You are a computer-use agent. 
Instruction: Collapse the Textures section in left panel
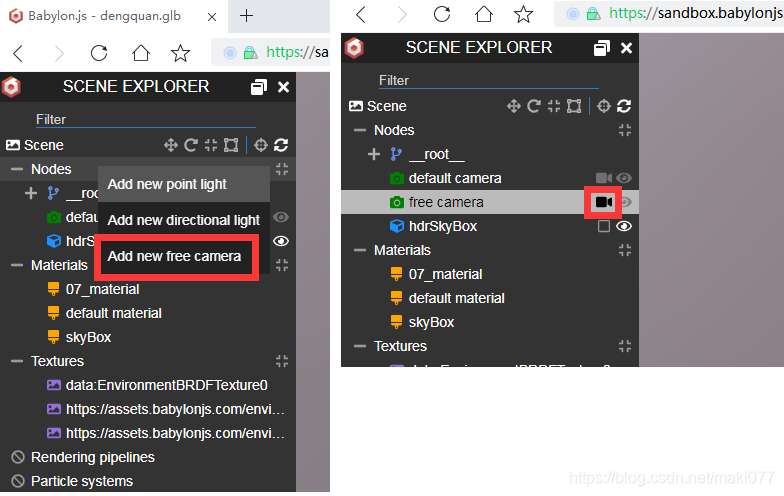pos(17,361)
